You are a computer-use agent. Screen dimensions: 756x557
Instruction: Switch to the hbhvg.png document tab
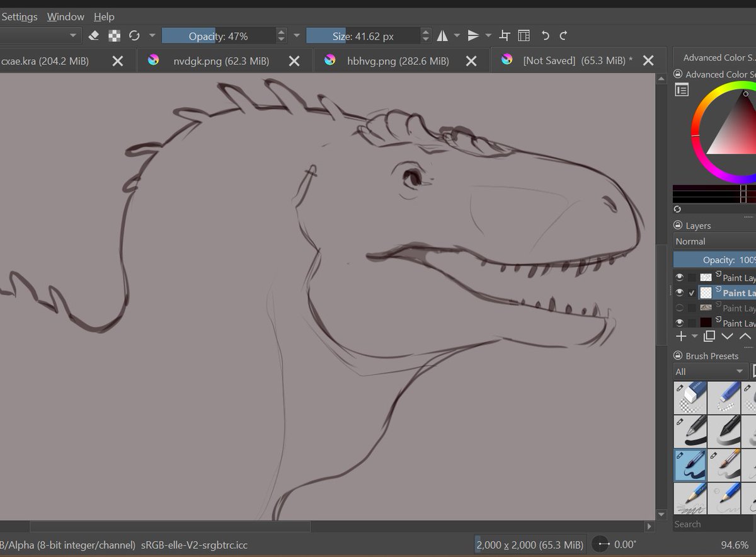coord(398,61)
